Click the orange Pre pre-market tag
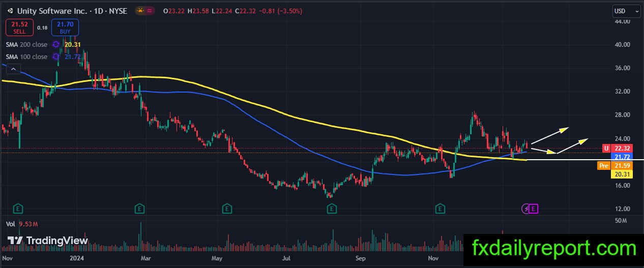 click(603, 166)
